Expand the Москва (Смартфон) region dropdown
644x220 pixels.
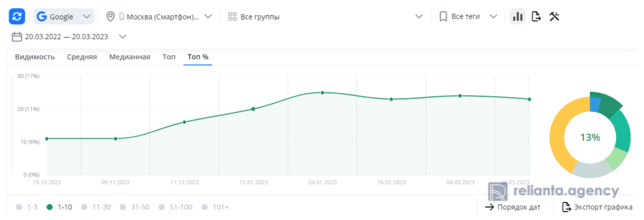coord(208,16)
